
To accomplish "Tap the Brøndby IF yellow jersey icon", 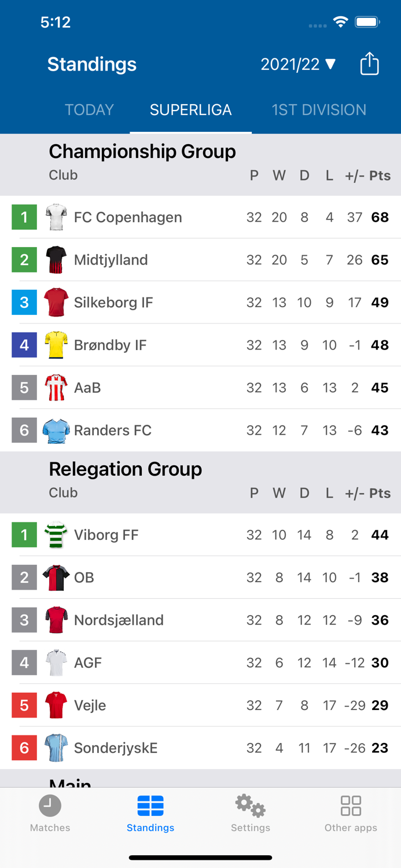I will click(x=56, y=345).
